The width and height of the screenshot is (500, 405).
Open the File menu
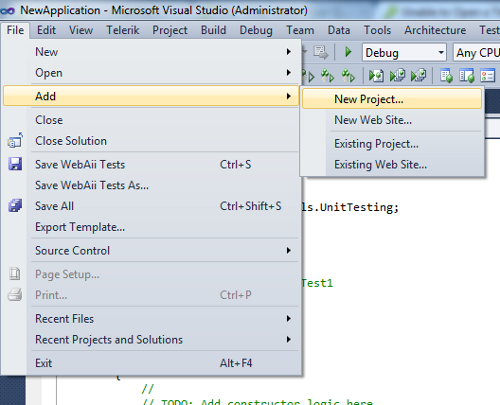click(15, 30)
